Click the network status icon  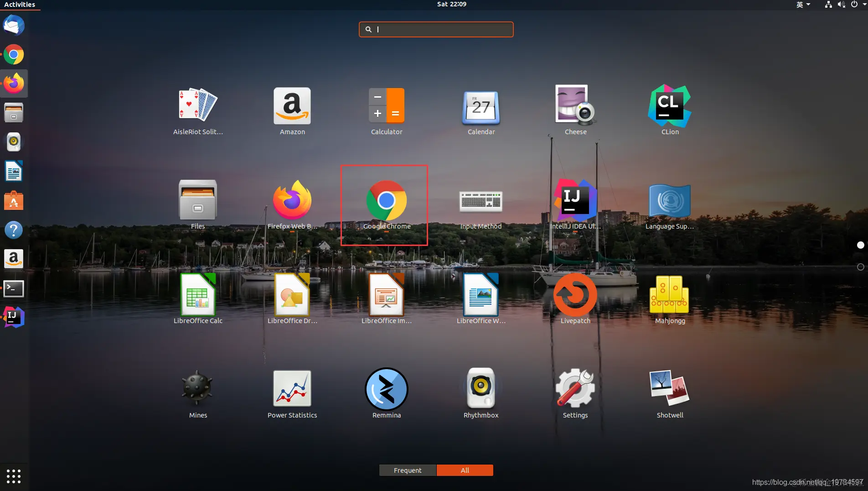[x=828, y=5]
